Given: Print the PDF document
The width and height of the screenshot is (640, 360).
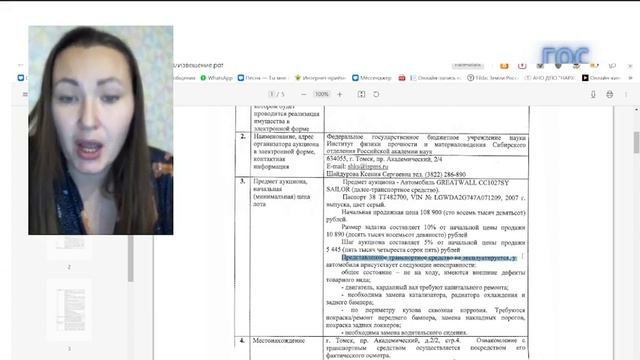Looking at the screenshot, I should [609, 94].
